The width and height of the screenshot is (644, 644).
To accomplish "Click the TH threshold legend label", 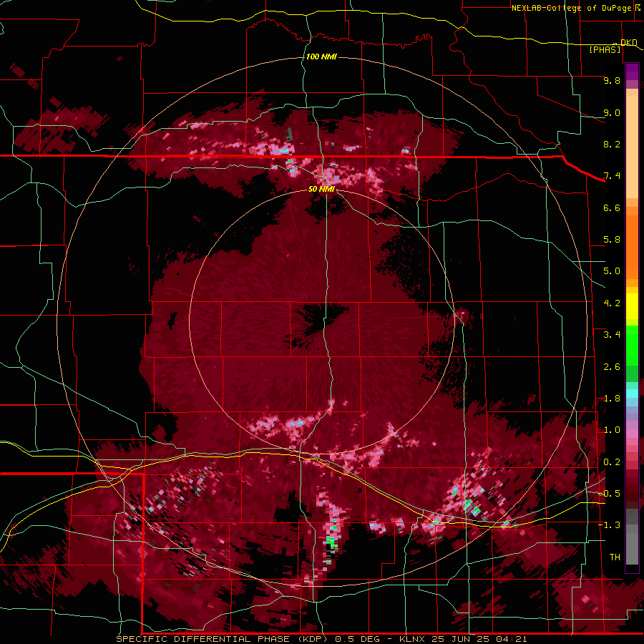I will (615, 557).
